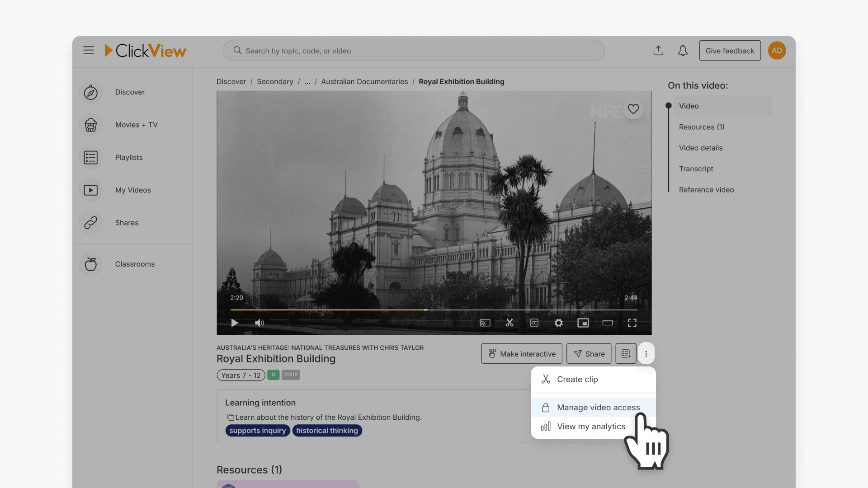Toggle play on the video player
Viewport: 868px width, 488px height.
[x=234, y=323]
